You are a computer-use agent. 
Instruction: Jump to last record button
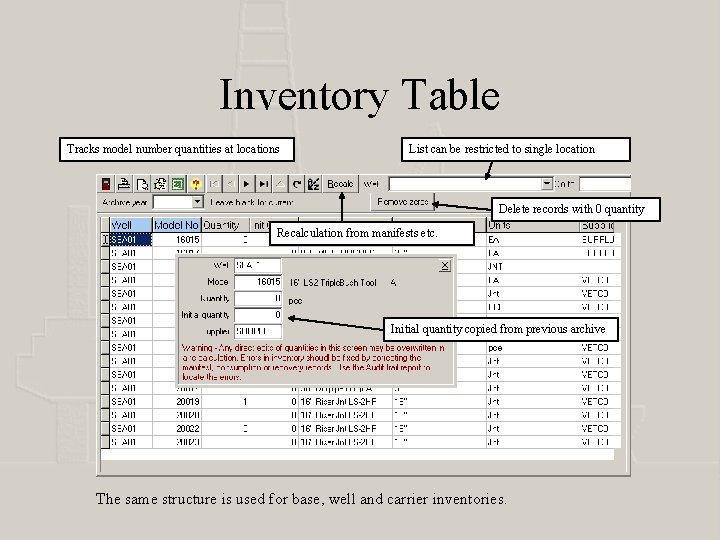264,184
